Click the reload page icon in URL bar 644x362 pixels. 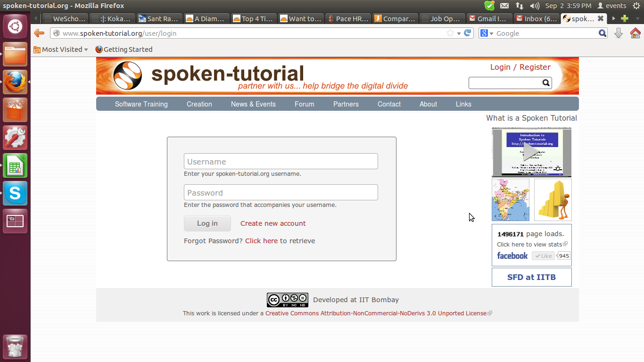(x=468, y=33)
